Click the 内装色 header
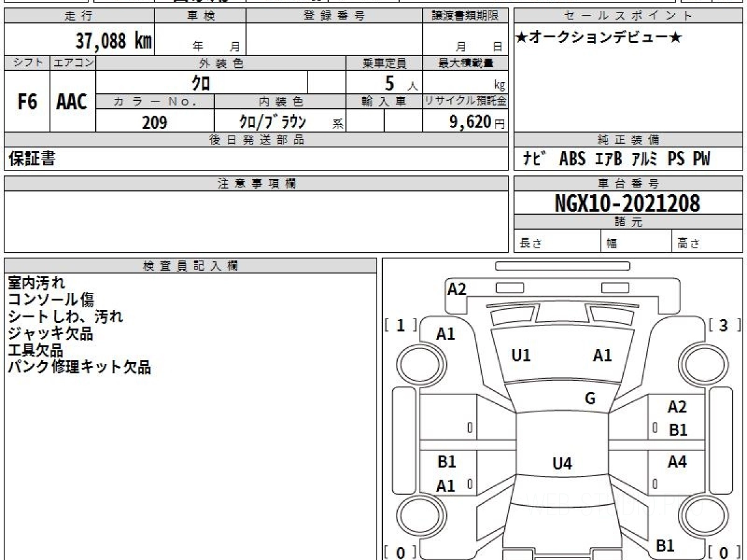This screenshot has width=747, height=560. tap(280, 101)
